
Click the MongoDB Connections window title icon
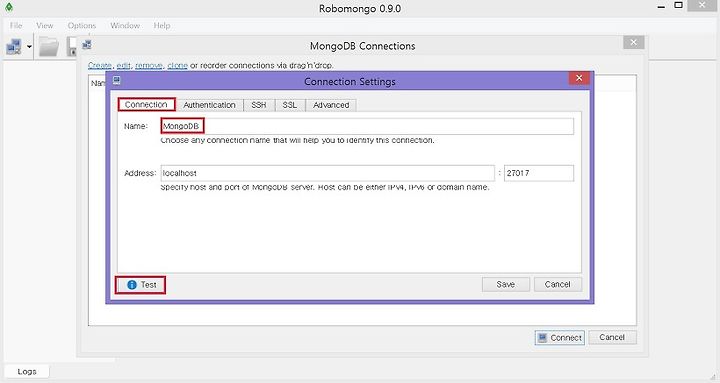tap(86, 45)
